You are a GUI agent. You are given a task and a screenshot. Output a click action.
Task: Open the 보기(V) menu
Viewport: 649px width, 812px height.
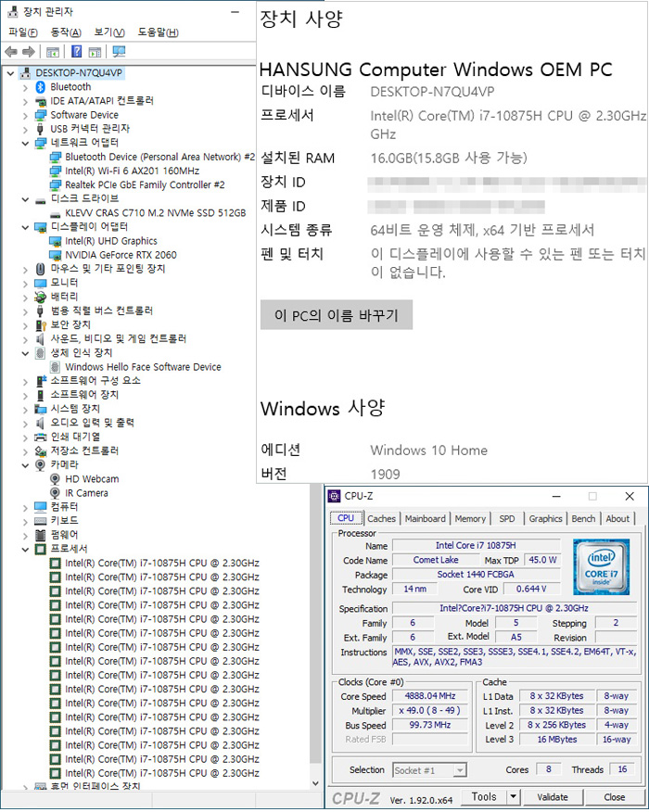point(109,32)
